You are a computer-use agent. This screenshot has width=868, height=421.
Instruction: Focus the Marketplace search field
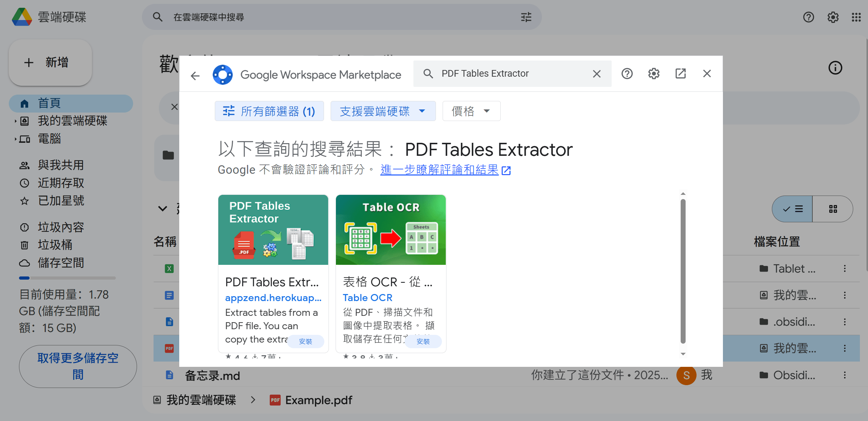512,74
